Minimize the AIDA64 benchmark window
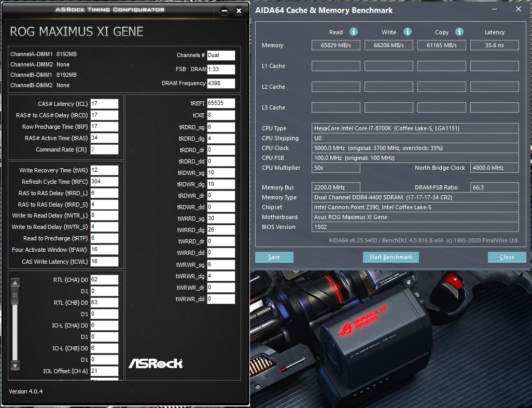This screenshot has height=408, width=532. pos(495,9)
